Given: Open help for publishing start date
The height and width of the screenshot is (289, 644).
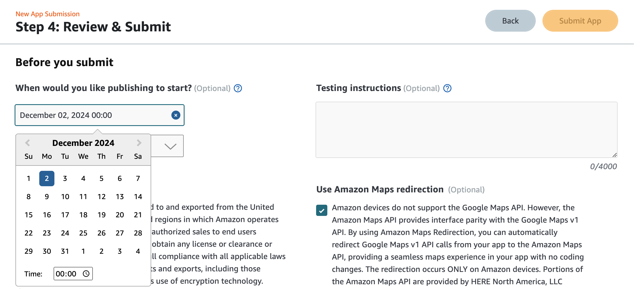Looking at the screenshot, I should click(238, 88).
